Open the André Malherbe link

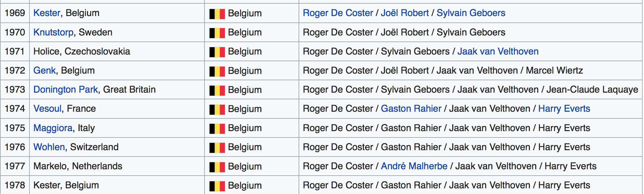click(x=414, y=166)
